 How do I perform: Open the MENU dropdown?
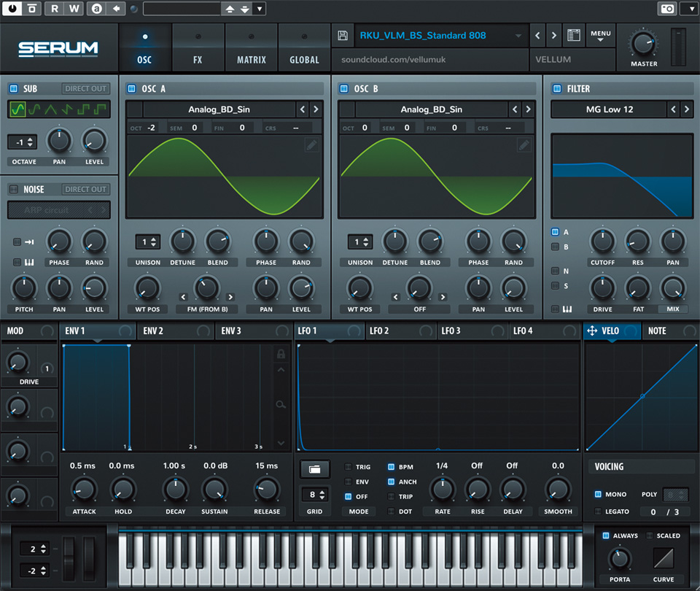(600, 35)
